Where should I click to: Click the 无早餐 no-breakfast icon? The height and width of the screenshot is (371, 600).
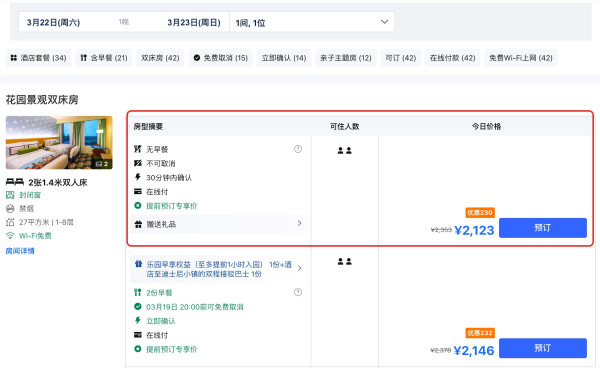click(138, 149)
